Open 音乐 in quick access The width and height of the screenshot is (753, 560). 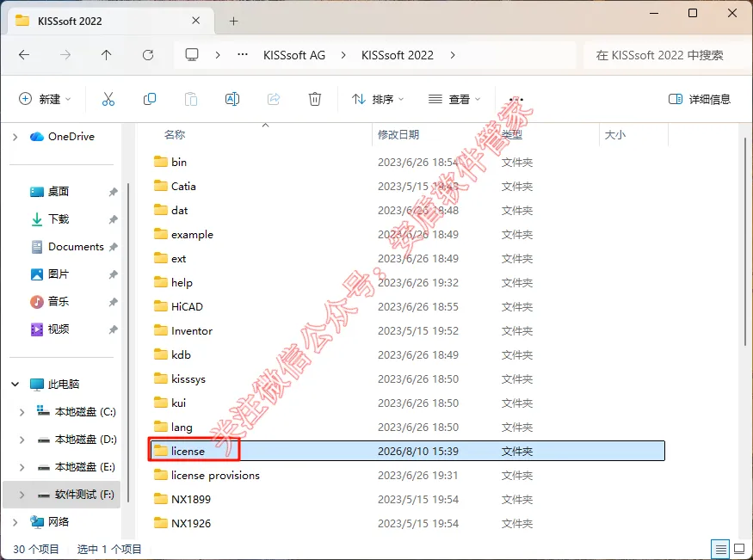(x=49, y=301)
